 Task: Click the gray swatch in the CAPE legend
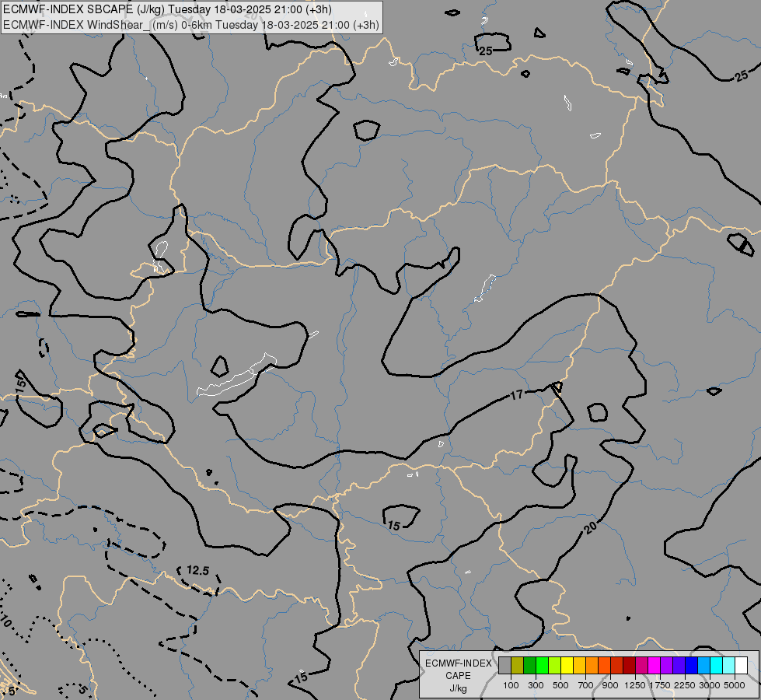coord(504,666)
